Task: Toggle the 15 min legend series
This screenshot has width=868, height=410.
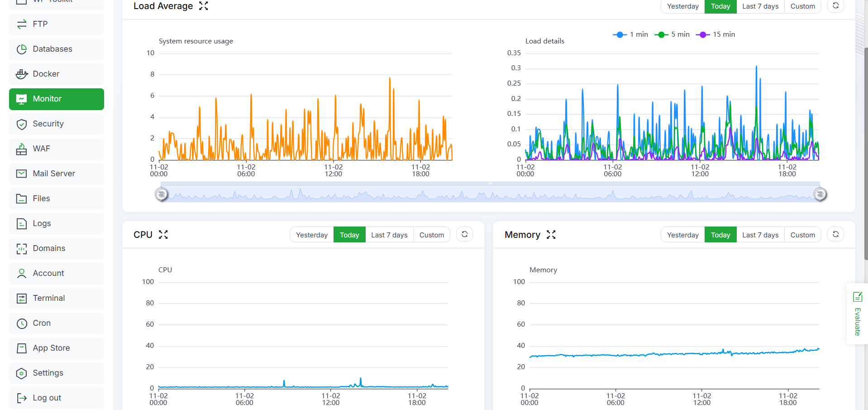Action: pyautogui.click(x=715, y=34)
